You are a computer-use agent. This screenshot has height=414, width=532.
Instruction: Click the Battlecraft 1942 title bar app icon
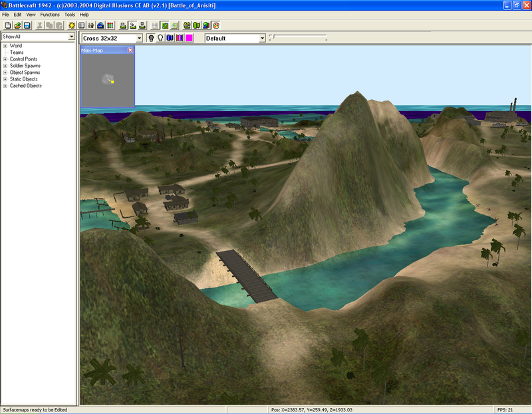[x=4, y=5]
